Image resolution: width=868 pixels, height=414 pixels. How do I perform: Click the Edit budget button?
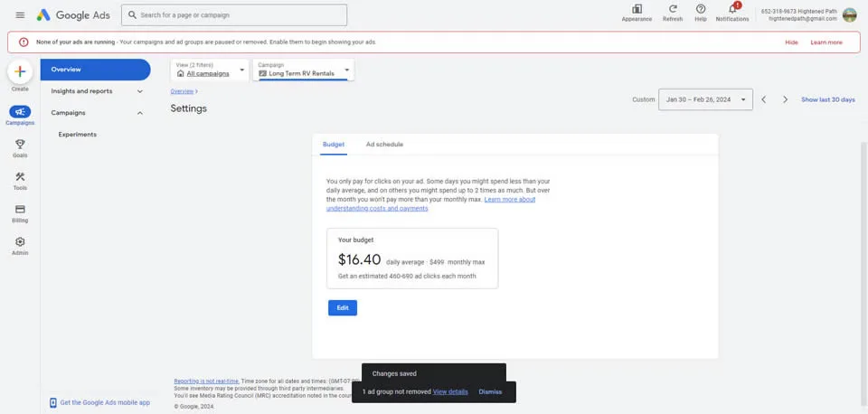pos(343,307)
